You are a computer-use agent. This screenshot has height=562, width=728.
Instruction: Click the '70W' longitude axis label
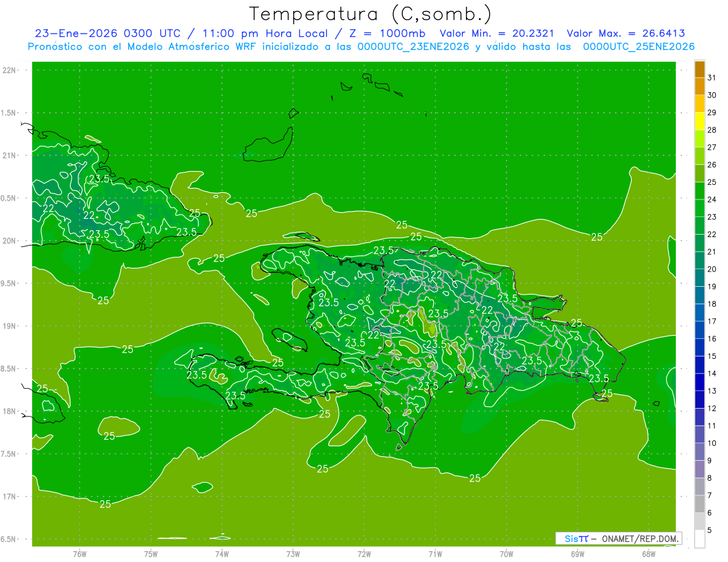(x=507, y=554)
